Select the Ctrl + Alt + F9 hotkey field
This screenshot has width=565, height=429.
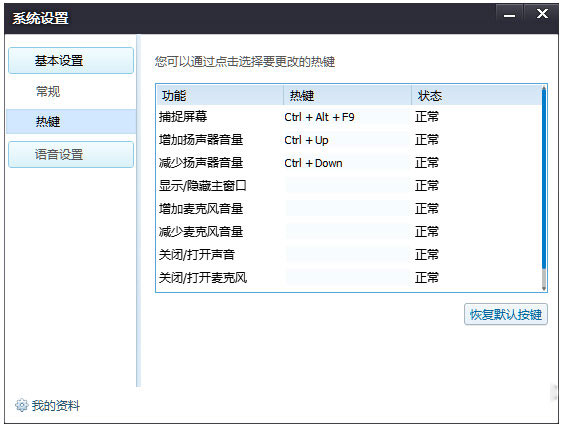click(x=347, y=117)
